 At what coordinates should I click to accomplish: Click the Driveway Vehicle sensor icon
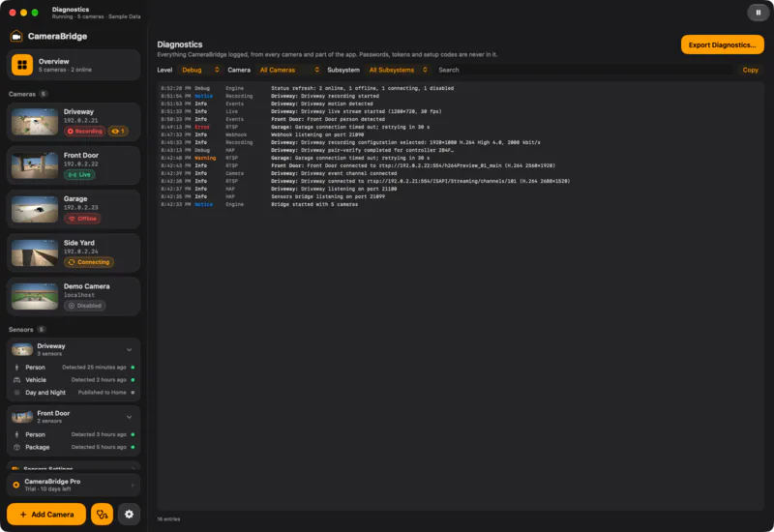click(16, 380)
